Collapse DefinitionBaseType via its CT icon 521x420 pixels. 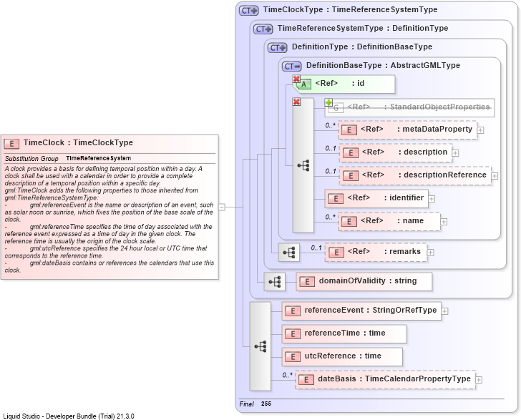tap(292, 67)
